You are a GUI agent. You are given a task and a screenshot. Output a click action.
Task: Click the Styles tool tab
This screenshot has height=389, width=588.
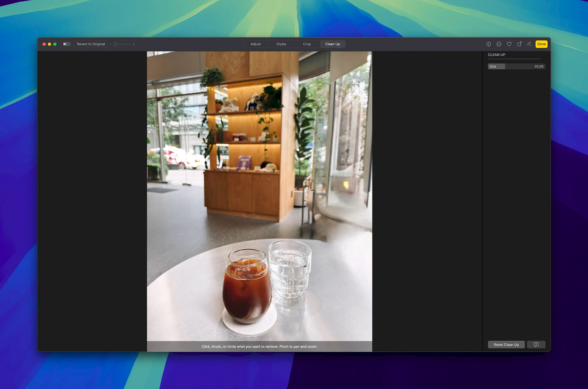tap(281, 44)
